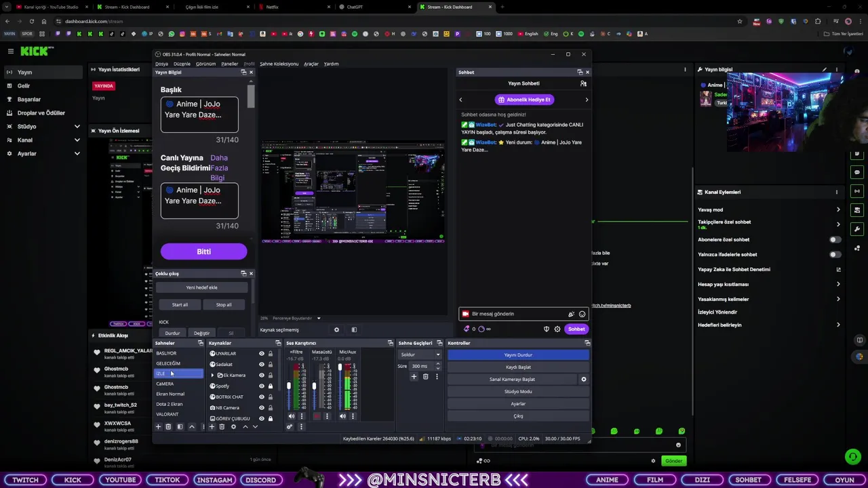This screenshot has height=488, width=868.
Task: Add a new scene with the Sahneler plus icon
Action: pos(158,426)
